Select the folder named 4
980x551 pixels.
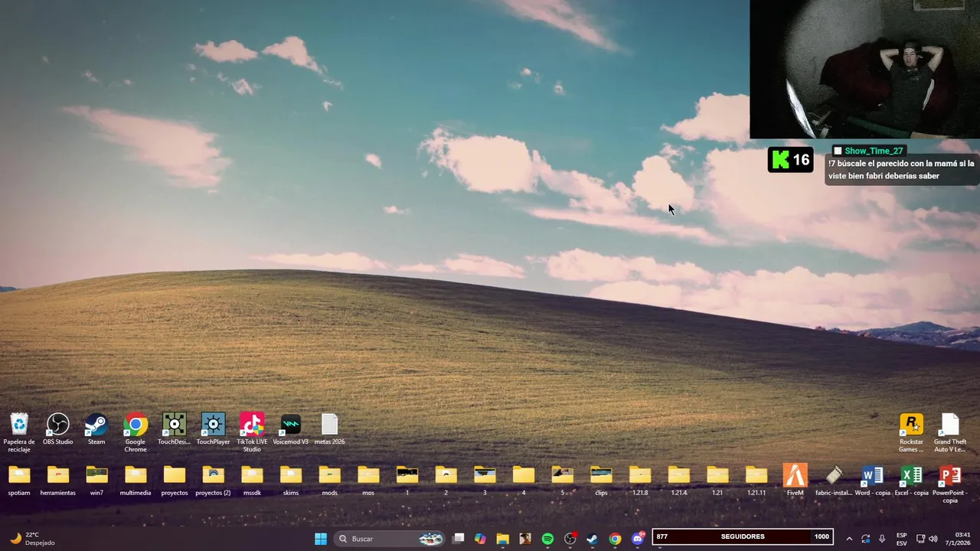pos(524,481)
